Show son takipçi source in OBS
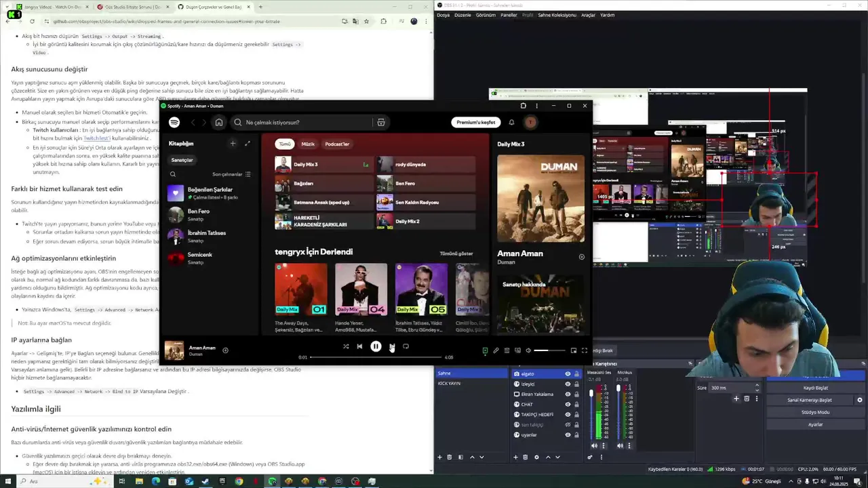Screen dimensions: 868x488 (x=568, y=425)
